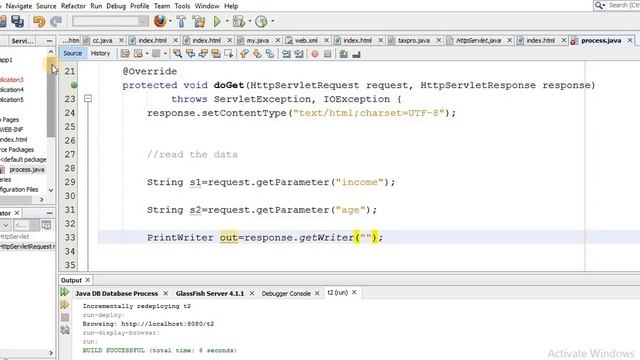Clean and Build the project
Viewport: 640px width, 360px height.
pyautogui.click(x=199, y=21)
